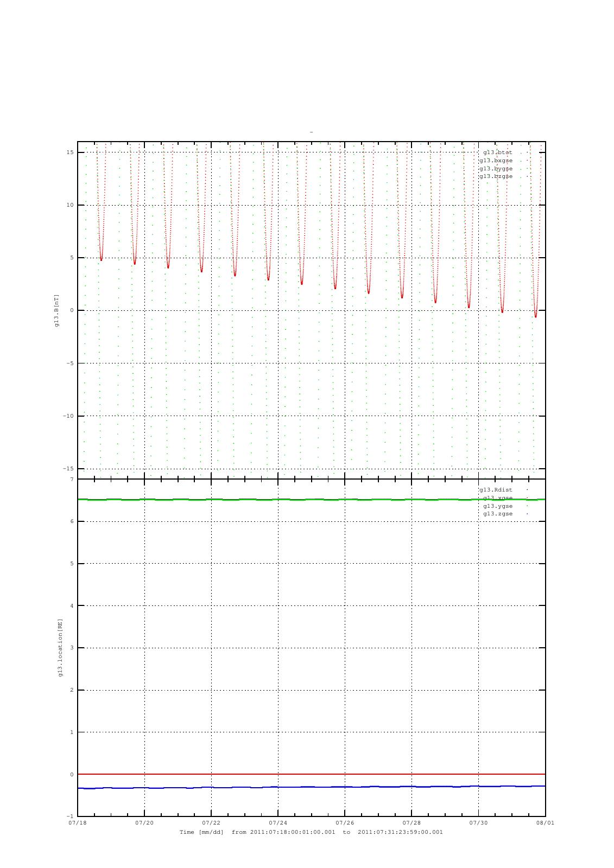Screen dimensions: 614x868
Task: Click the blue zgse line below zero
Action: click(x=312, y=787)
